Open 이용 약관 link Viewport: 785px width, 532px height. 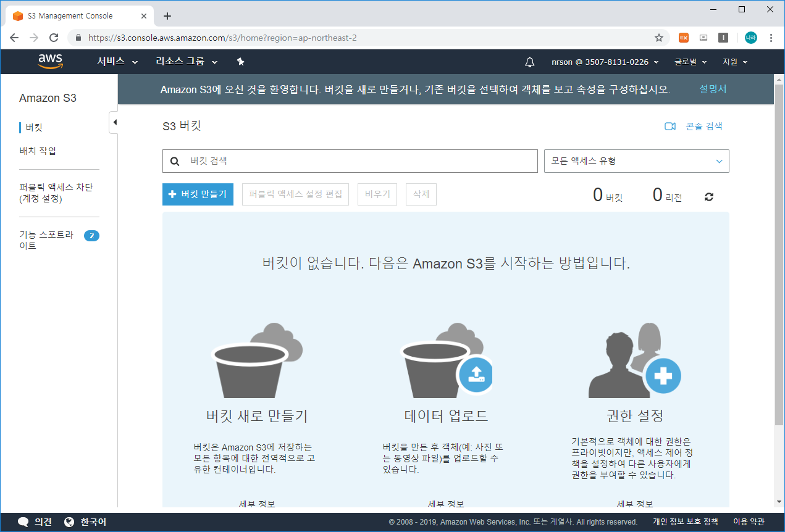click(x=749, y=522)
